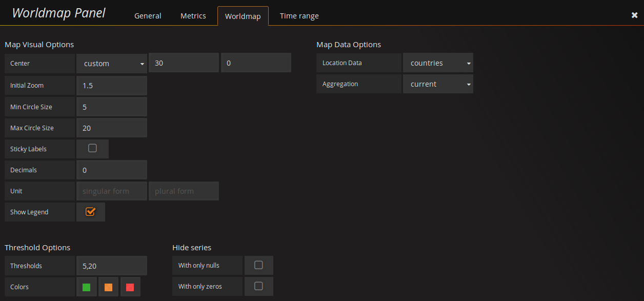The width and height of the screenshot is (644, 301).
Task: Switch to the General tab
Action: click(x=148, y=15)
